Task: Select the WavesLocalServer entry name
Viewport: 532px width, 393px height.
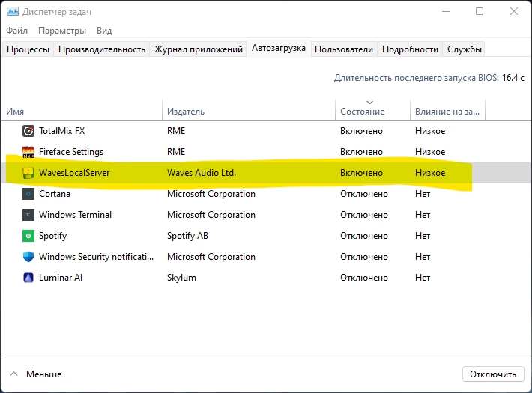Action: tap(74, 173)
